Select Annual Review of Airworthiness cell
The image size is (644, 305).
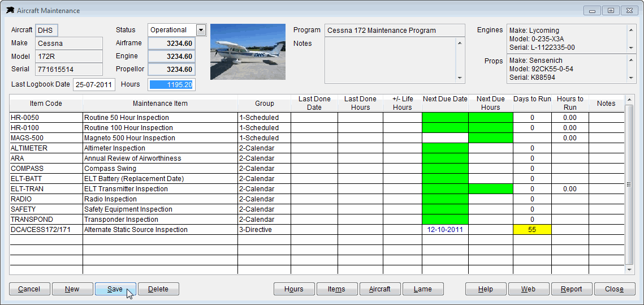pyautogui.click(x=160, y=158)
